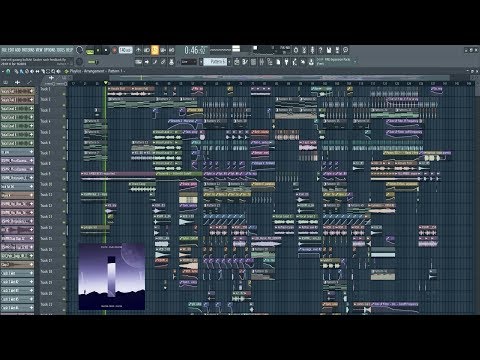Click the tempo field showing 140
This screenshot has width=480, height=360.
point(125,50)
